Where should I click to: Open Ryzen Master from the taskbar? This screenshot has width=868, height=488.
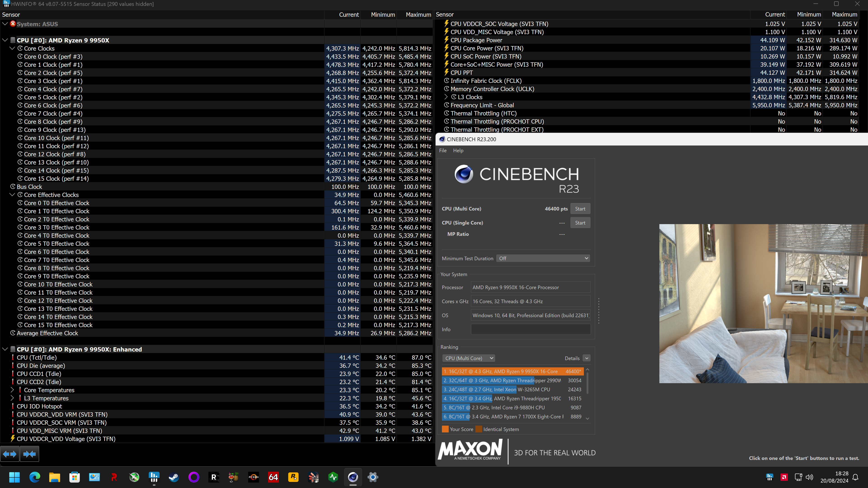253,477
